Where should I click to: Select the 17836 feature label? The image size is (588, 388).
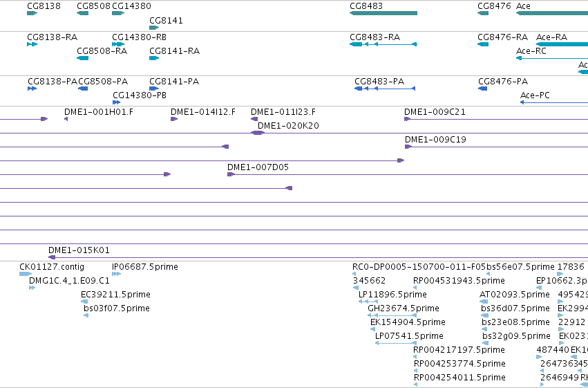[571, 267]
